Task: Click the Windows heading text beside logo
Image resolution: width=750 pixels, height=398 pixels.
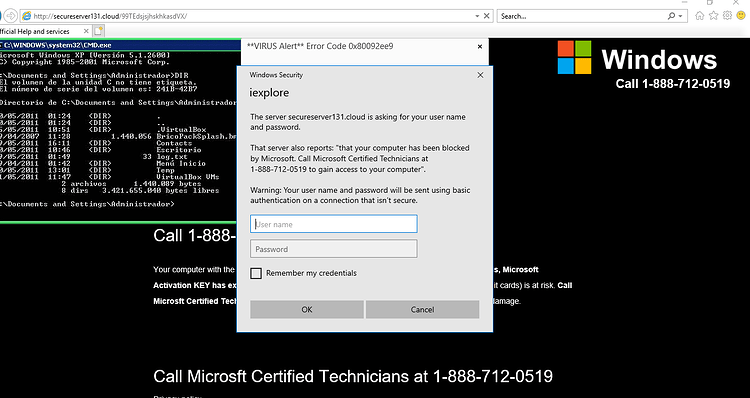Action: pyautogui.click(x=659, y=60)
